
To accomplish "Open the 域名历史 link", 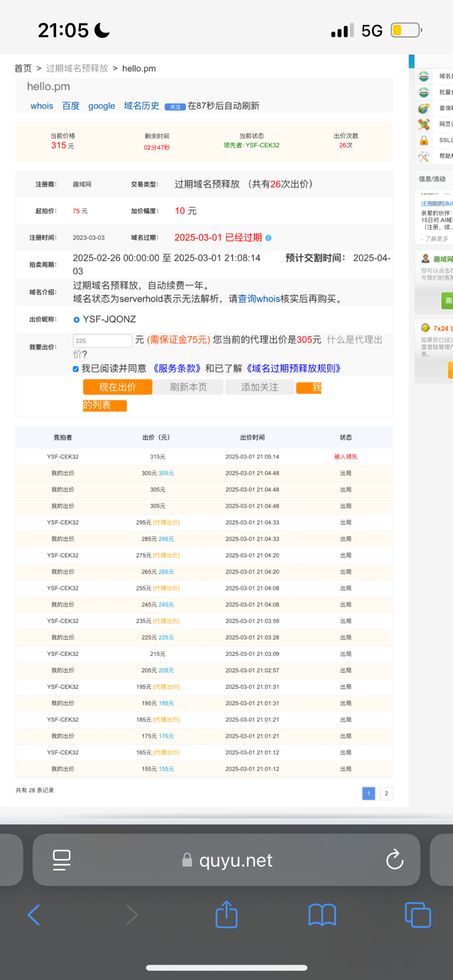I will tap(141, 106).
